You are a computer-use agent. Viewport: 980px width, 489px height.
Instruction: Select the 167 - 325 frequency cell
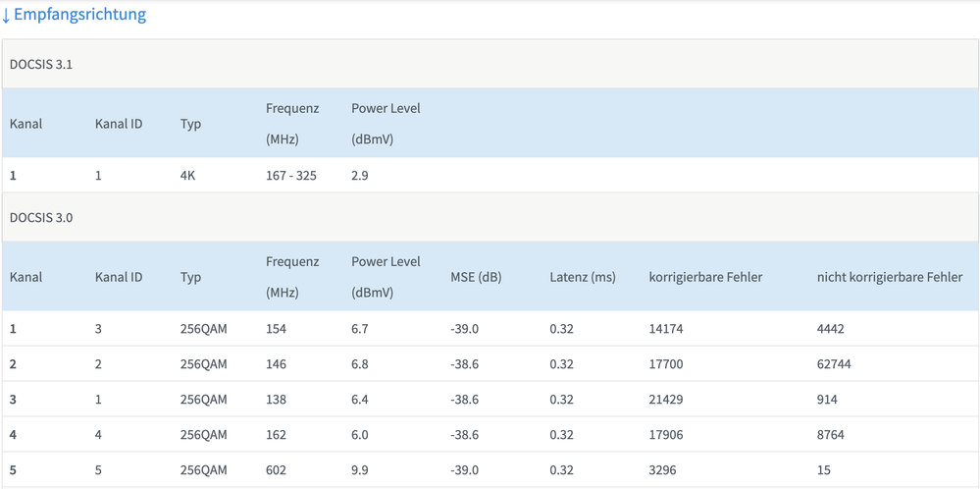[291, 176]
